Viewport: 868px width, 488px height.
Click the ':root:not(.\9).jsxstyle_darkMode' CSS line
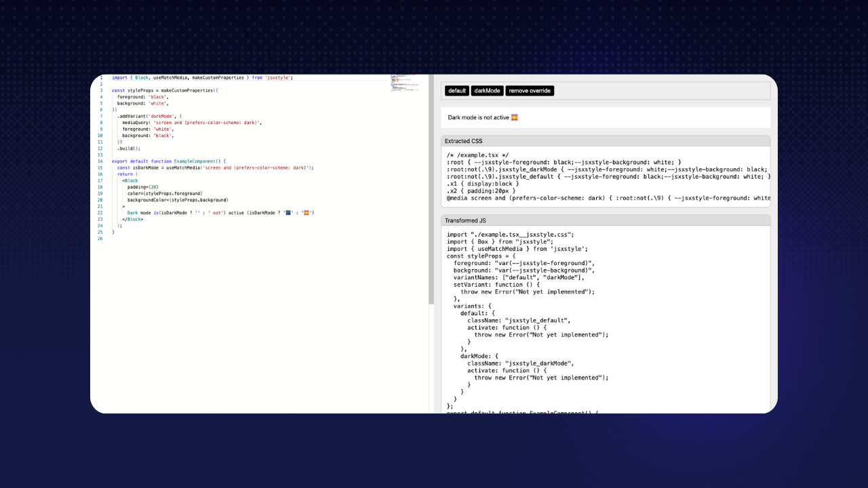(x=607, y=169)
